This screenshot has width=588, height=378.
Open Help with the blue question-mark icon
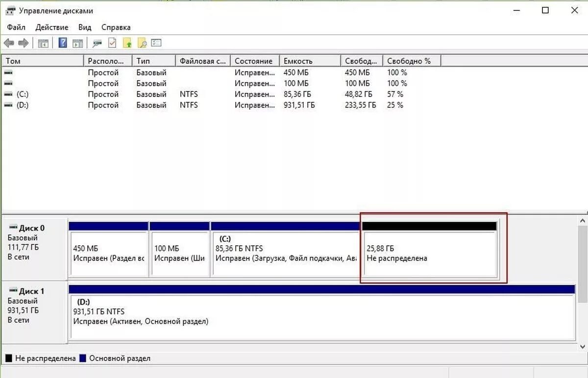click(63, 43)
